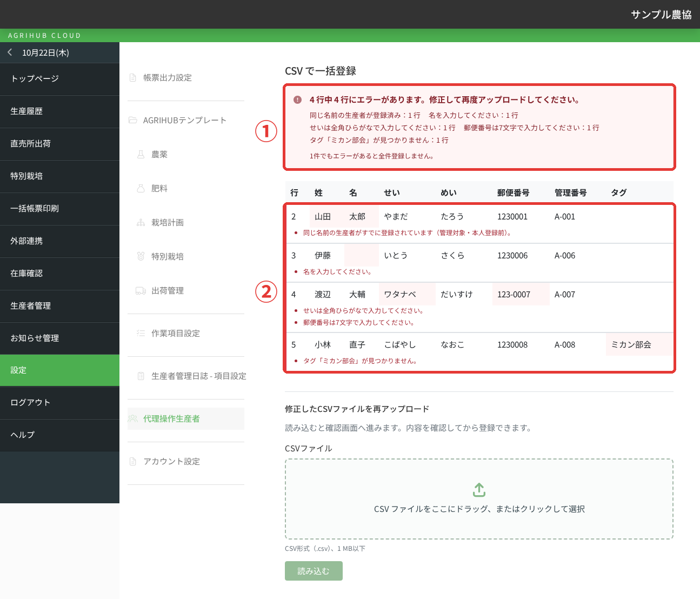The width and height of the screenshot is (700, 599).
Task: Click the CSV file drop zone to select
Action: coord(479,499)
